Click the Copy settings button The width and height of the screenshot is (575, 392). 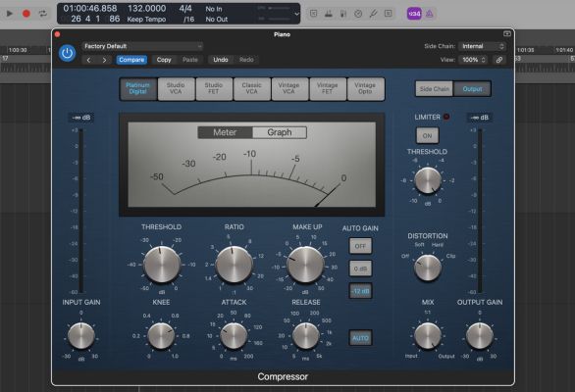164,60
